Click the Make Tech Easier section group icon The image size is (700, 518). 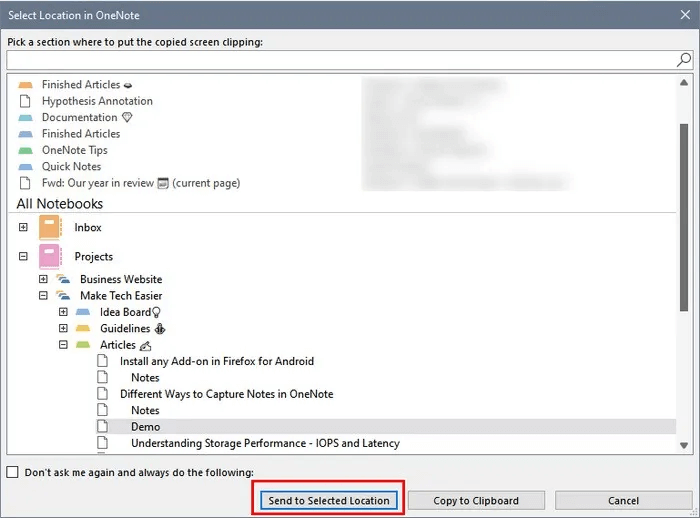63,296
